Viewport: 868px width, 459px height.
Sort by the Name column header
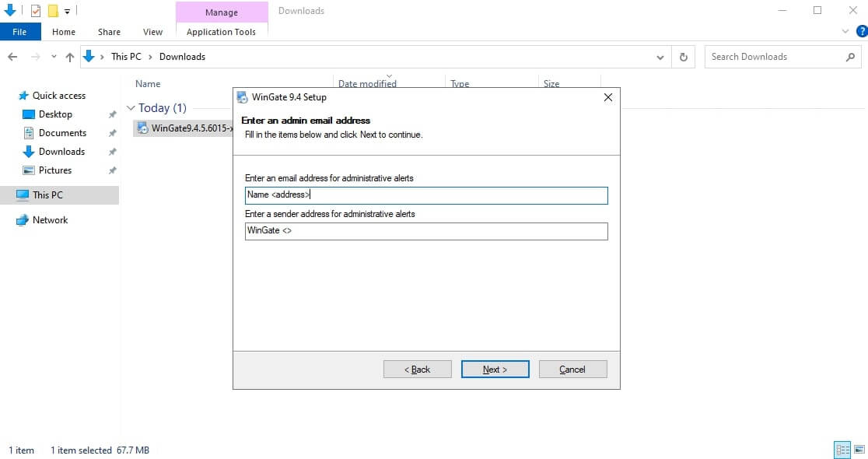pos(148,83)
